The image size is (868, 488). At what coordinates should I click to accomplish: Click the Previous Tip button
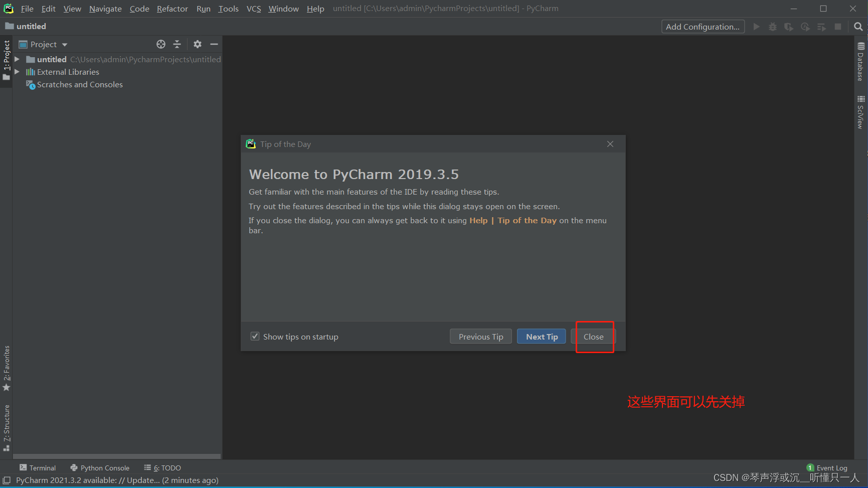(x=481, y=337)
